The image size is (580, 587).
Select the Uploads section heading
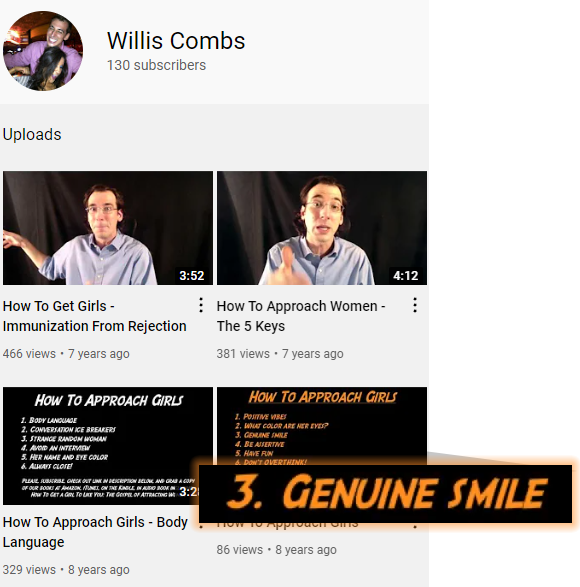[x=32, y=134]
